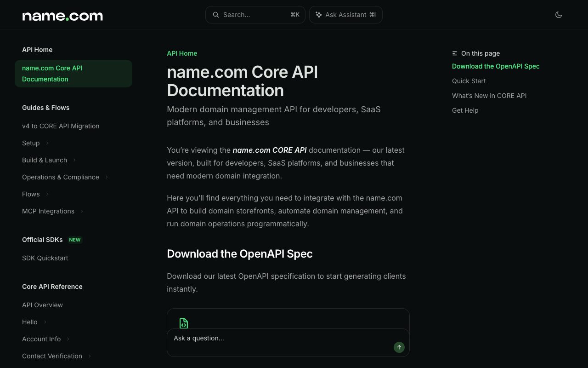Screen dimensions: 588x368
Task: Open the Search box
Action: click(255, 15)
